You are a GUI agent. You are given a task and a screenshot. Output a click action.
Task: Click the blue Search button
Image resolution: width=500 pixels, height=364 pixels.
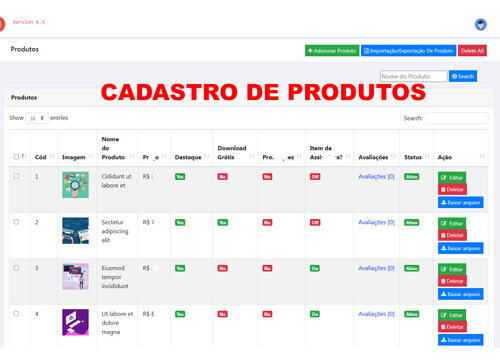463,76
